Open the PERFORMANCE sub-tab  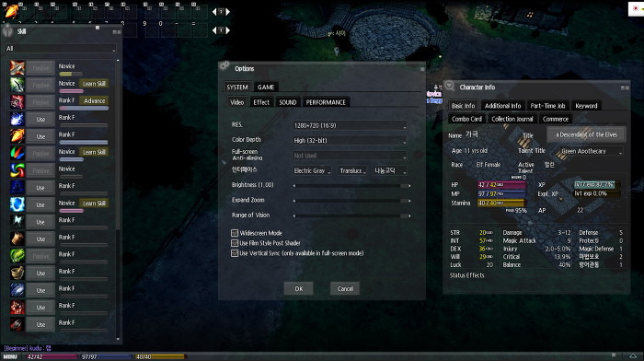326,102
